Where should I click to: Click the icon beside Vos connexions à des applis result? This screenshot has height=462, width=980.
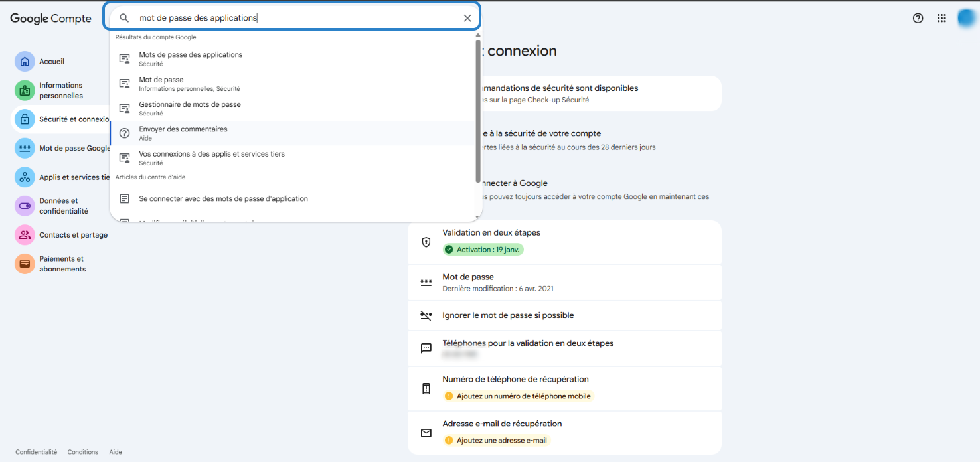[124, 158]
